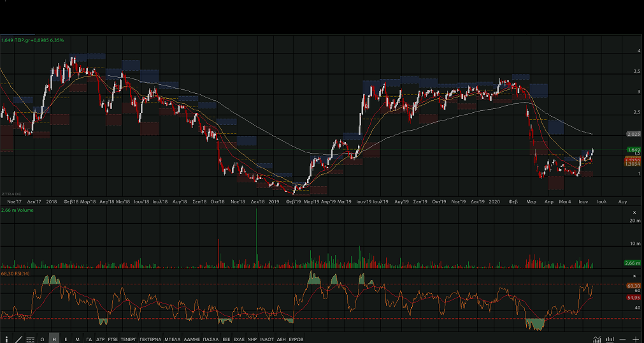
Task: Zoom in with the plus icon
Action: point(635,339)
